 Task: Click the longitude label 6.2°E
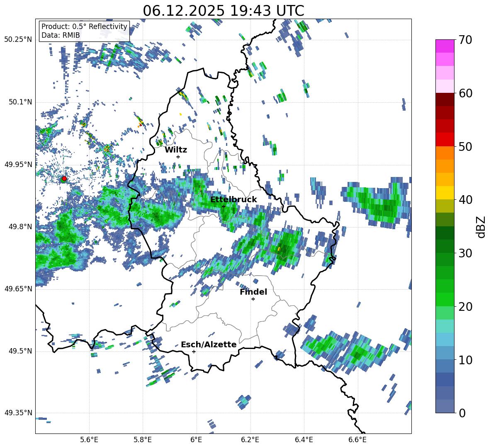pos(250,440)
